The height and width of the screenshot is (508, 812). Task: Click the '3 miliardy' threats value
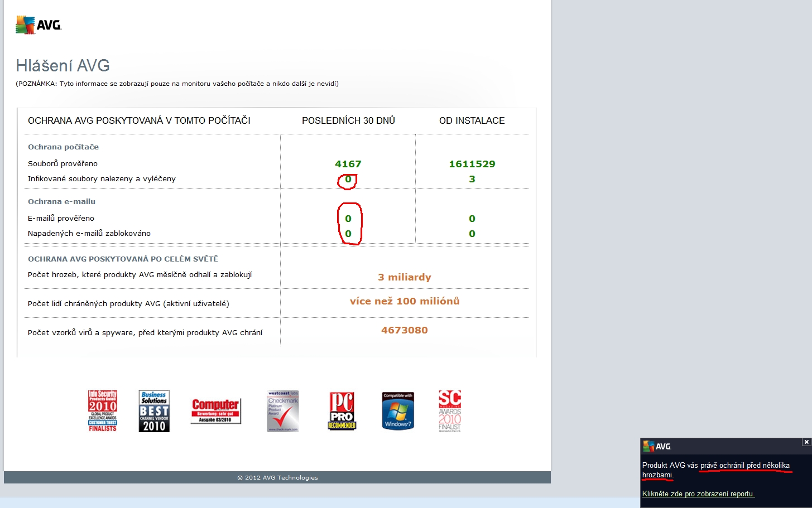tap(405, 277)
